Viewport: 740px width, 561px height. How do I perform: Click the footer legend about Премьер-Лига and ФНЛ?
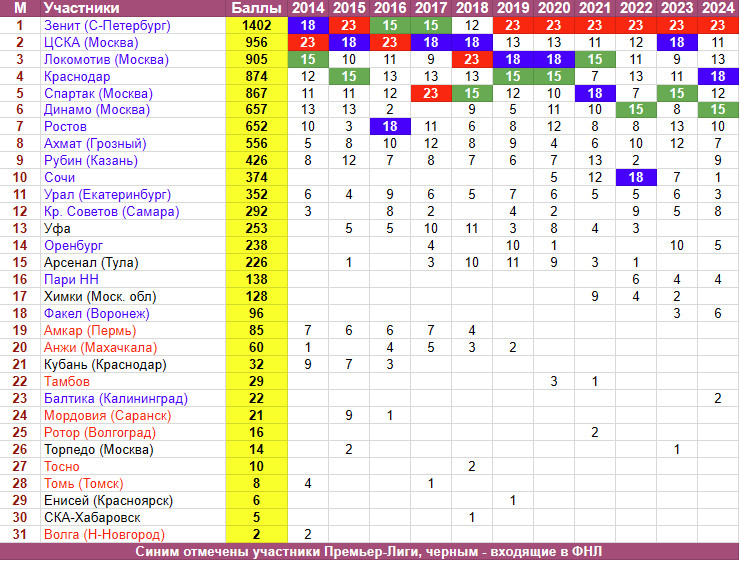pyautogui.click(x=369, y=552)
